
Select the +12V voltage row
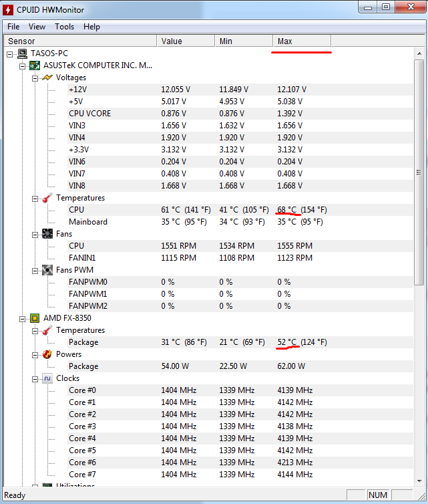click(x=240, y=90)
